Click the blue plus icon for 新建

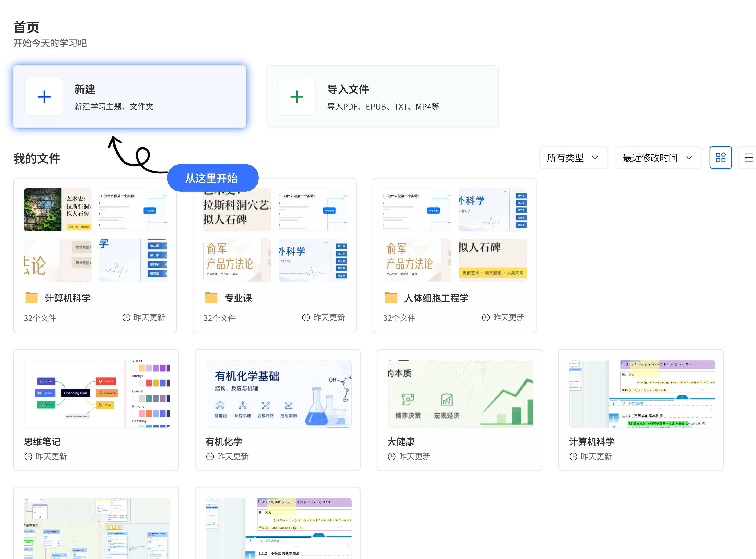pos(44,97)
